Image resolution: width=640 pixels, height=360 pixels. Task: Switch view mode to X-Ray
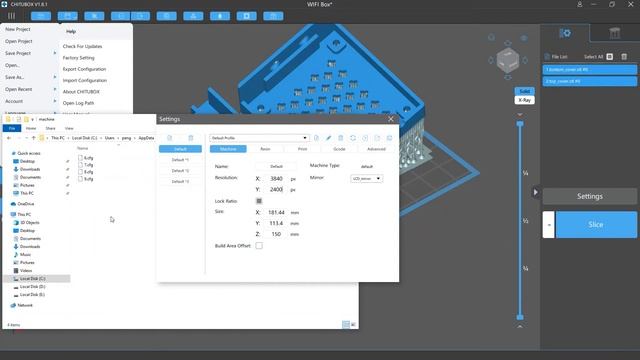click(524, 100)
